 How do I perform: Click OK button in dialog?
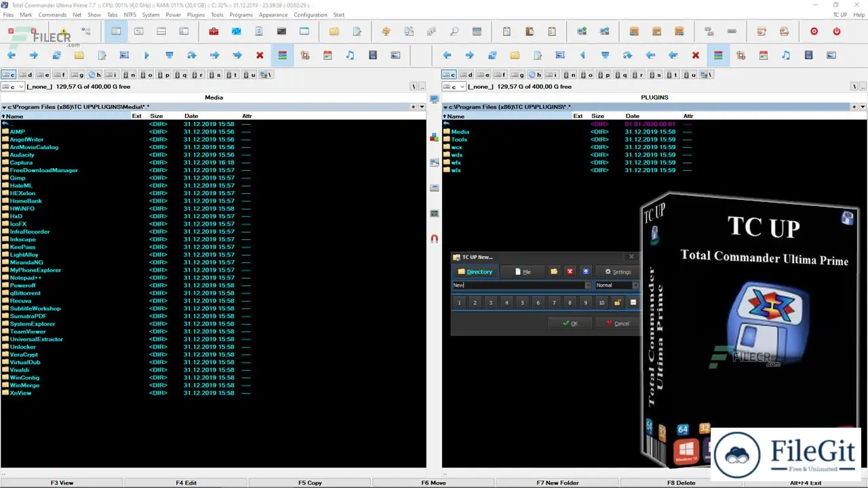pos(570,323)
